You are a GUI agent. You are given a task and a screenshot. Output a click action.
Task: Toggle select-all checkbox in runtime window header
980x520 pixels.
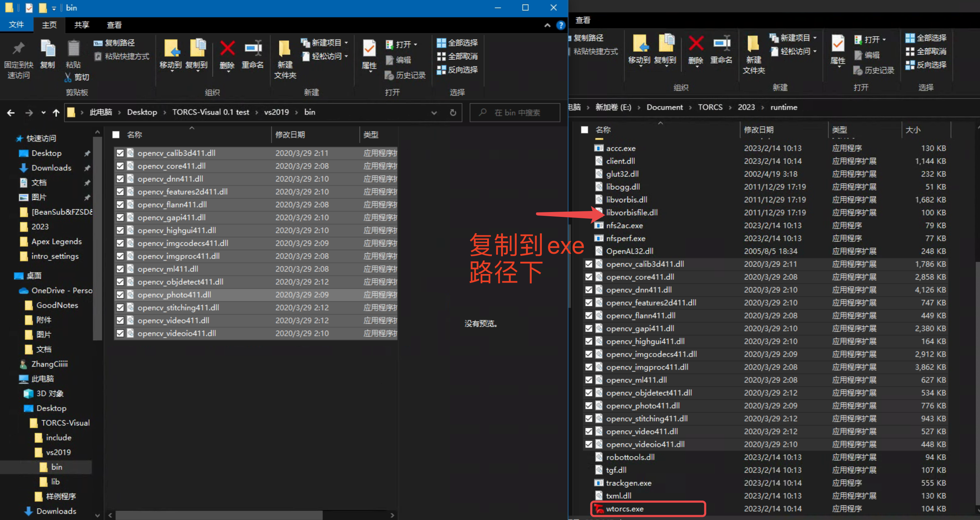click(x=585, y=130)
